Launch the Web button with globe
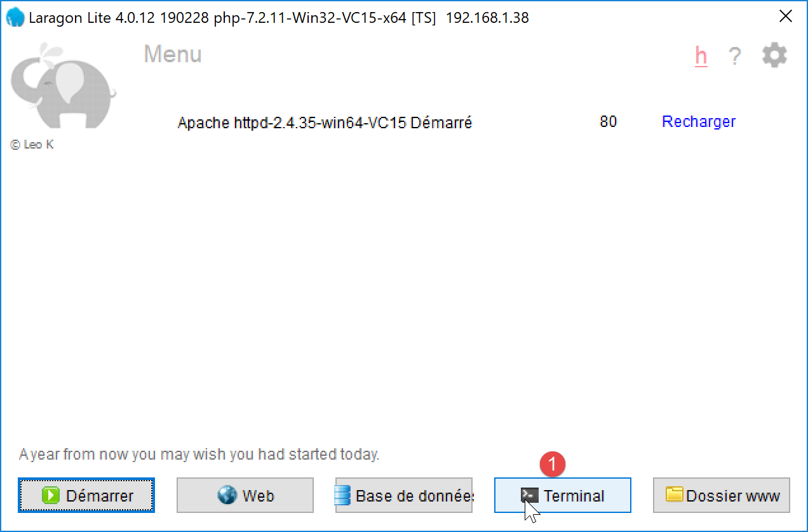This screenshot has height=532, width=808. (245, 495)
